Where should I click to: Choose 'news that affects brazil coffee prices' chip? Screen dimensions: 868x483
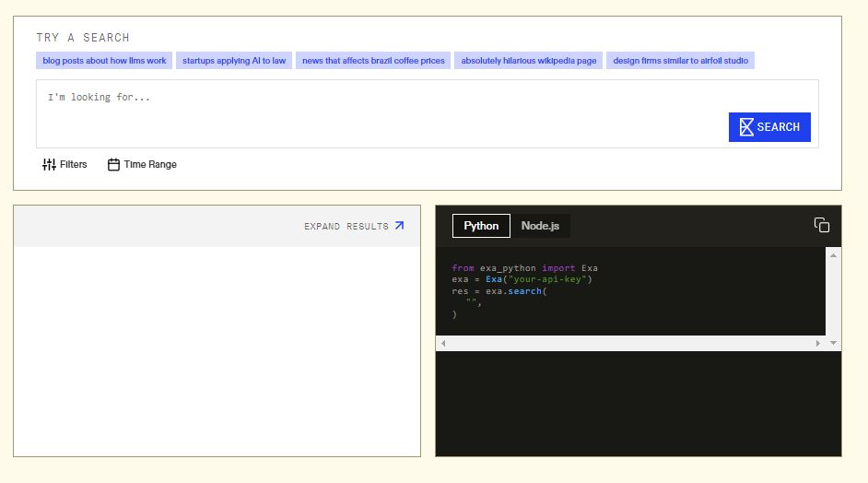pyautogui.click(x=373, y=61)
